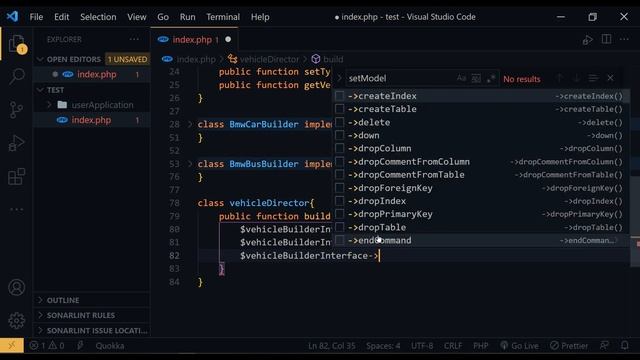640x360 pixels.
Task: Open the Selection menu
Action: pyautogui.click(x=98, y=17)
